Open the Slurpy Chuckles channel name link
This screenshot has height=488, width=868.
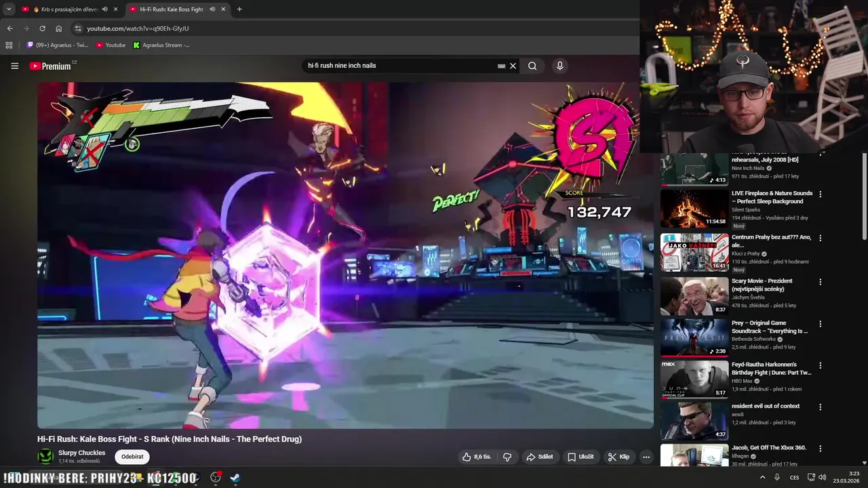pos(81,453)
